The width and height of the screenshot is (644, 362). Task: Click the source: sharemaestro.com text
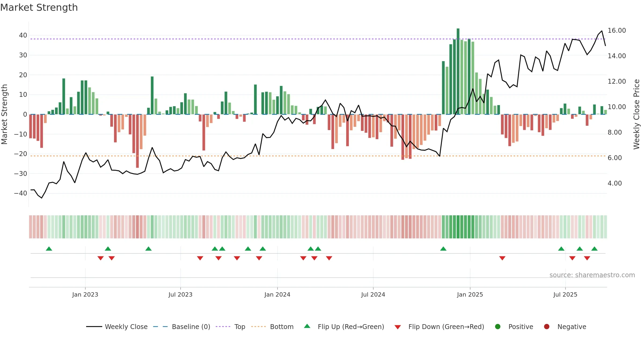click(592, 275)
